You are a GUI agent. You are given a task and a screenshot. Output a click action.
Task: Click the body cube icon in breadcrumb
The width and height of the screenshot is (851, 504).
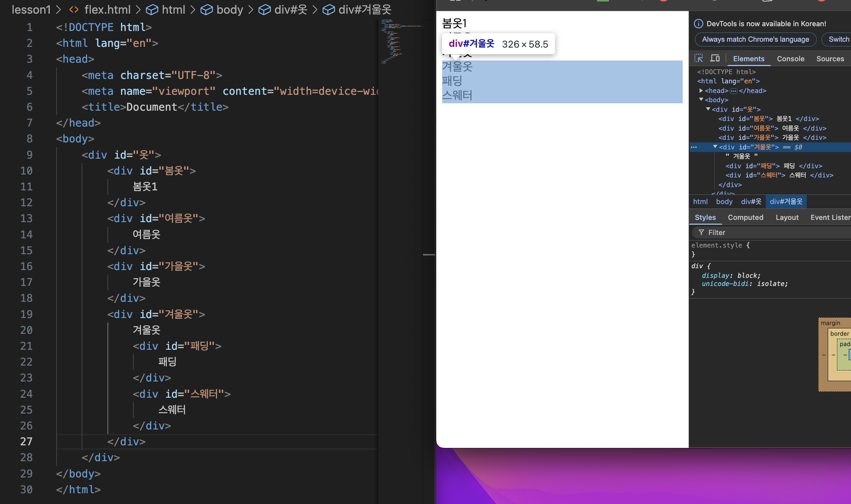click(207, 10)
